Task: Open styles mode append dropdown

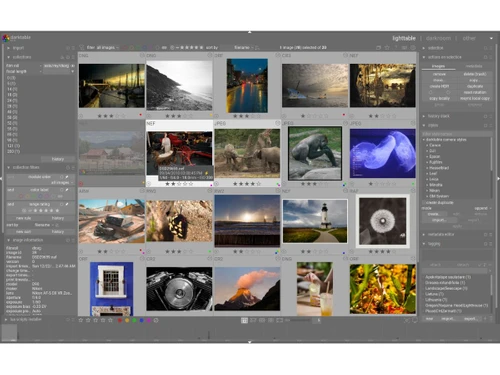Action: (483, 208)
